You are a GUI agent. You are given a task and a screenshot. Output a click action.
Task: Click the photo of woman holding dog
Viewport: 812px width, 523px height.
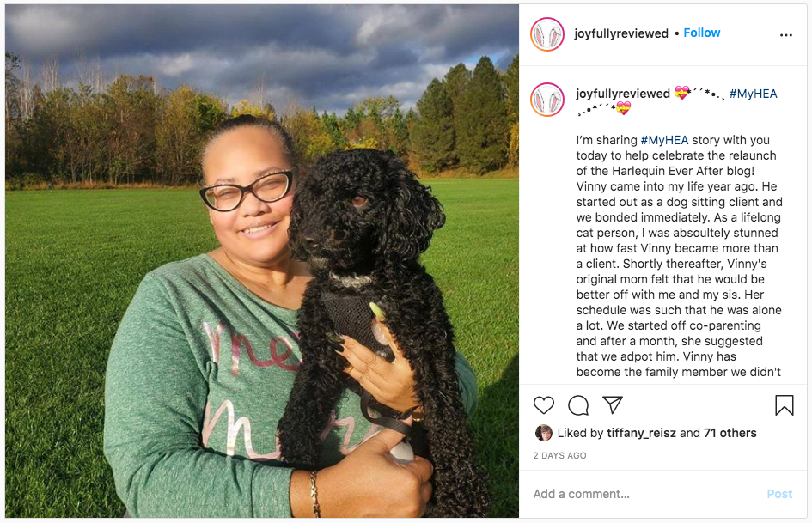[261, 260]
